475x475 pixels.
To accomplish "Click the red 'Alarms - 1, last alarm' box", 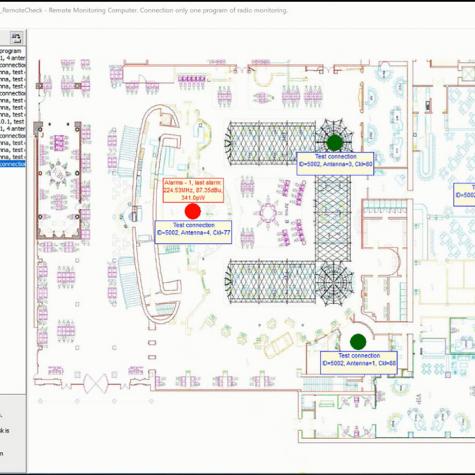I will 193,190.
